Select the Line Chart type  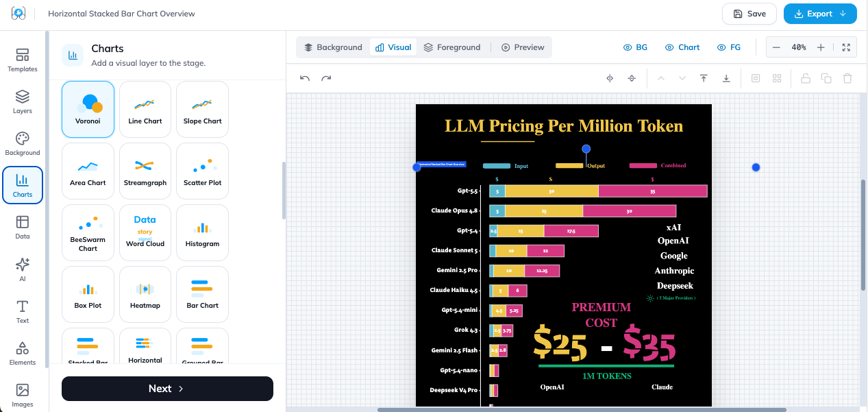[145, 109]
